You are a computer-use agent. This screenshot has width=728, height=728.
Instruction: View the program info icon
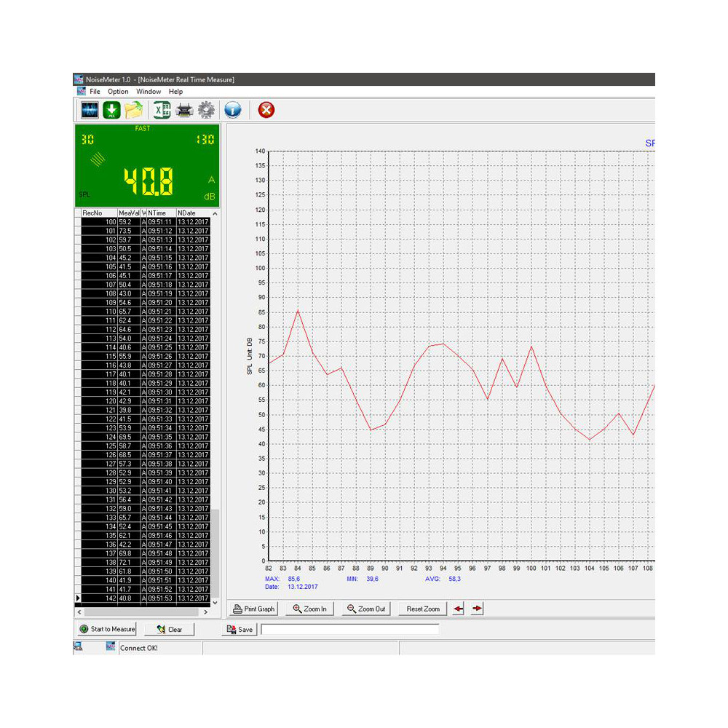pyautogui.click(x=232, y=109)
